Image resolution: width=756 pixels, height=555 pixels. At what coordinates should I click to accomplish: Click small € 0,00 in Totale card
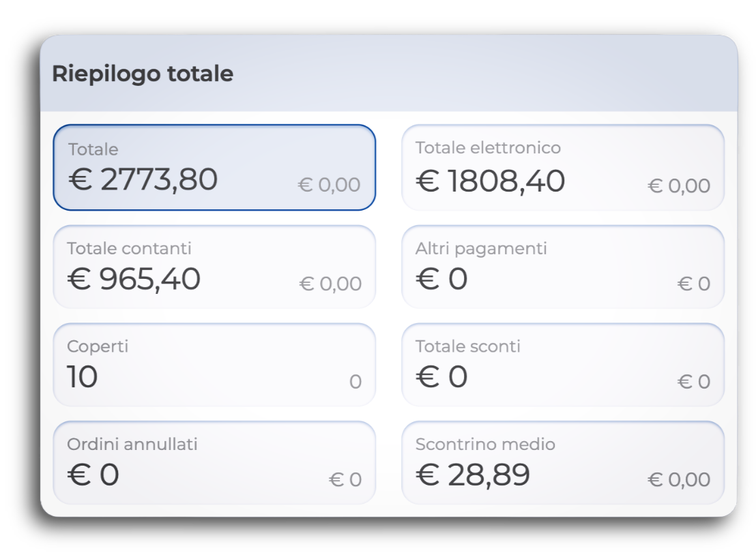point(329,185)
